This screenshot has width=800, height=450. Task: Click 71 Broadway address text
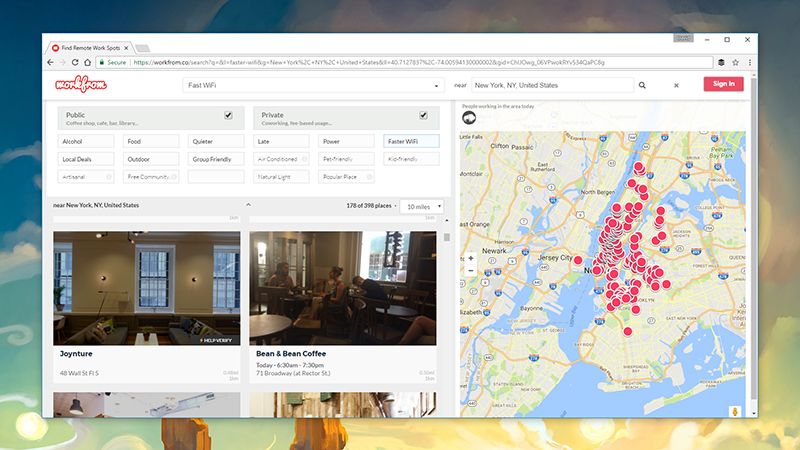coord(293,373)
